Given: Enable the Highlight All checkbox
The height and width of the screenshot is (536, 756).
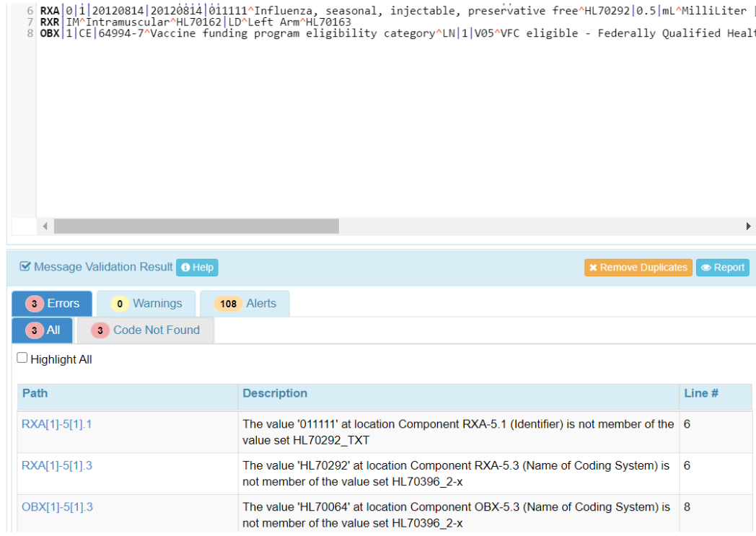Looking at the screenshot, I should pyautogui.click(x=22, y=357).
